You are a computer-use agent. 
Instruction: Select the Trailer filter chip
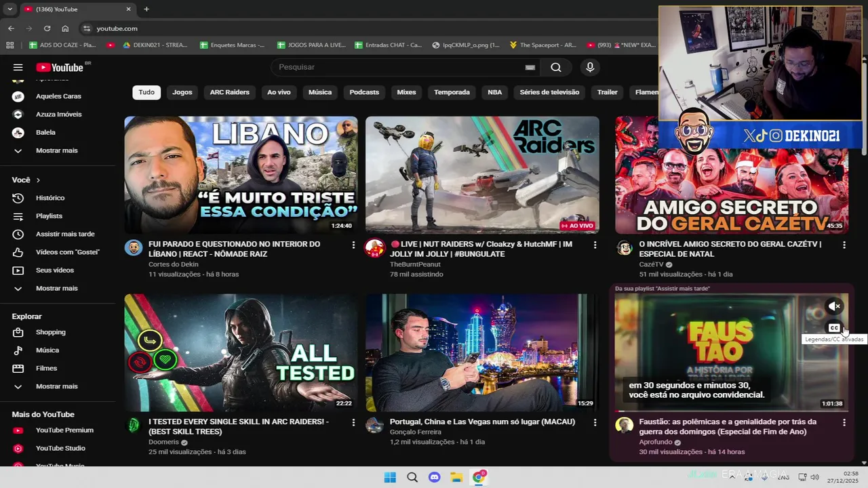[x=608, y=92]
